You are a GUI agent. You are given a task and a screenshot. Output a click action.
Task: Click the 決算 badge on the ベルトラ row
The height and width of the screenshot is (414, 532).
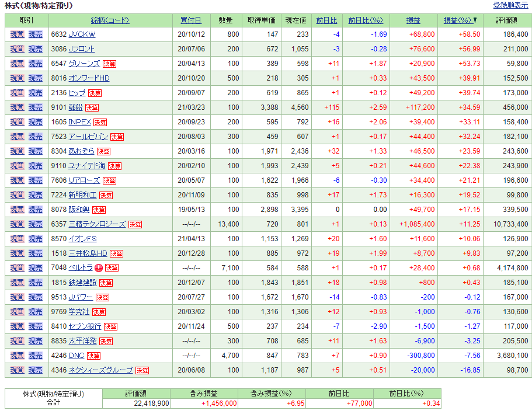(112, 268)
